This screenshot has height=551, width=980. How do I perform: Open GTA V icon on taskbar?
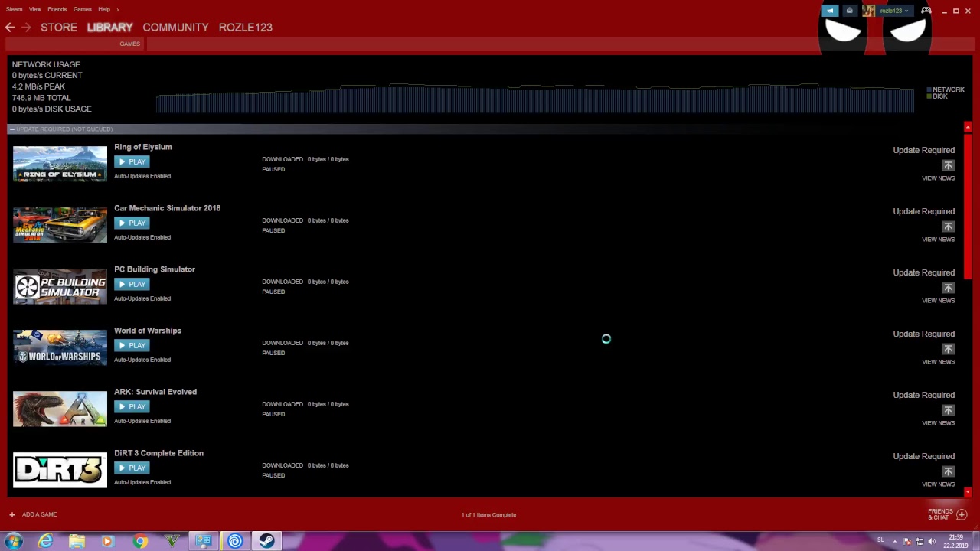click(x=171, y=541)
